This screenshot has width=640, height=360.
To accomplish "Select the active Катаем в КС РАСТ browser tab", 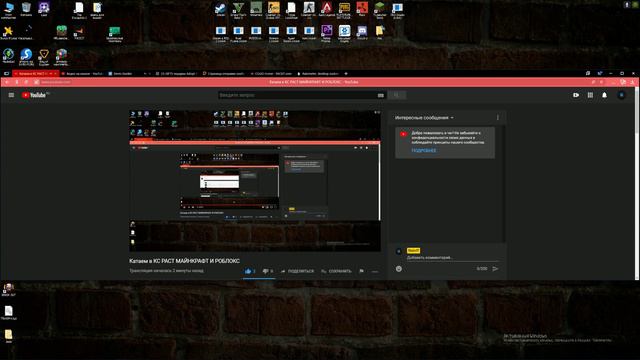I will tap(36, 73).
